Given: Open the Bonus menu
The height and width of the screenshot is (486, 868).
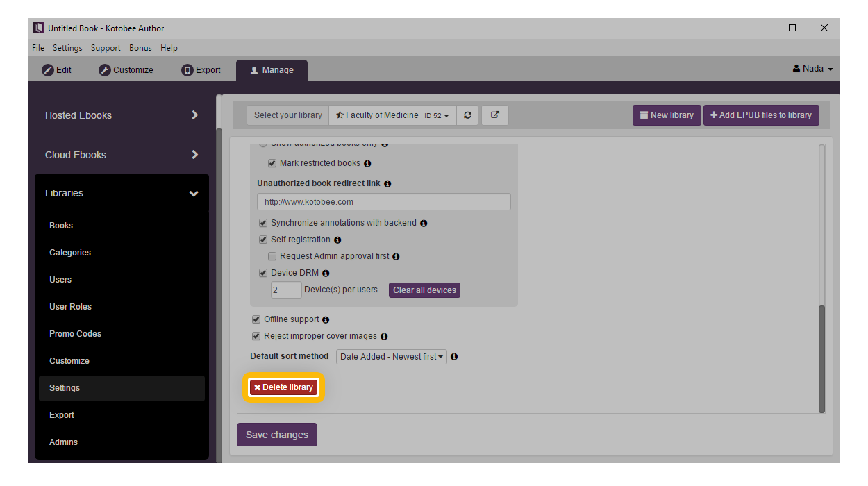Looking at the screenshot, I should coord(140,48).
